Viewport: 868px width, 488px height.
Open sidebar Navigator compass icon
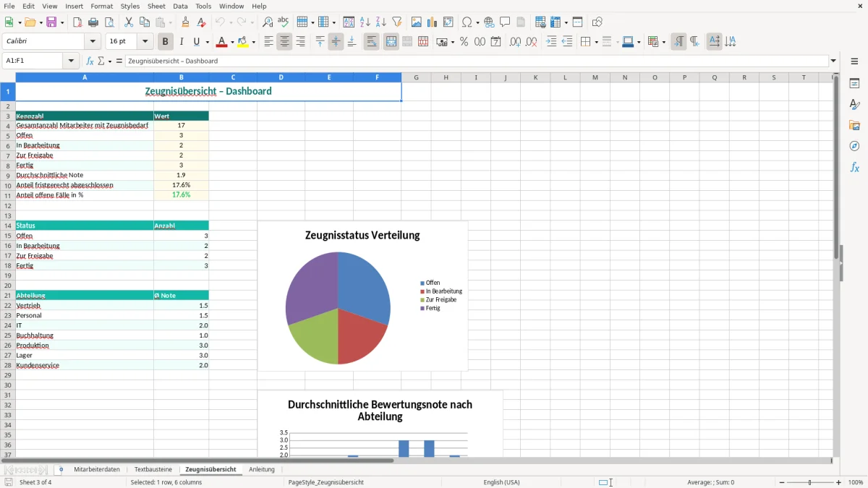click(x=854, y=146)
